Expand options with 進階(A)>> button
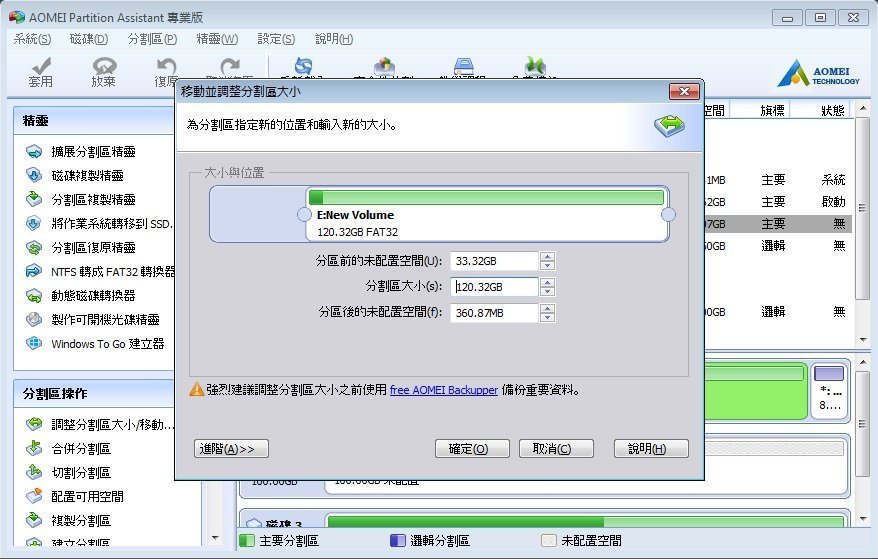Image resolution: width=878 pixels, height=559 pixels. pos(231,449)
